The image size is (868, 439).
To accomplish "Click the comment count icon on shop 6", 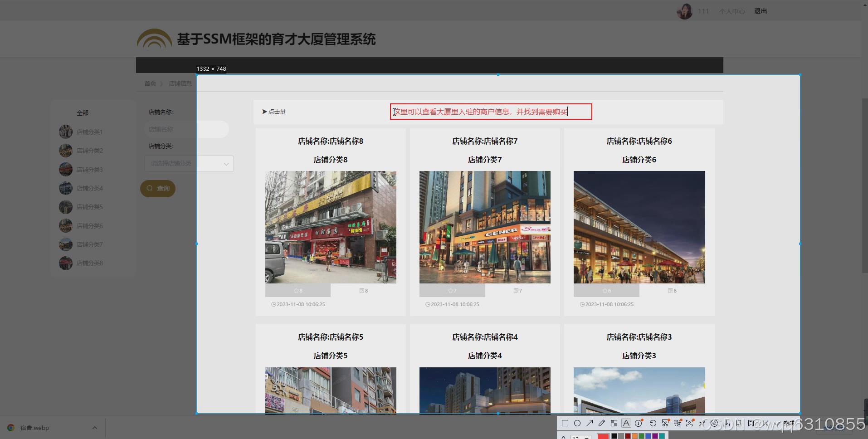I will [x=672, y=291].
